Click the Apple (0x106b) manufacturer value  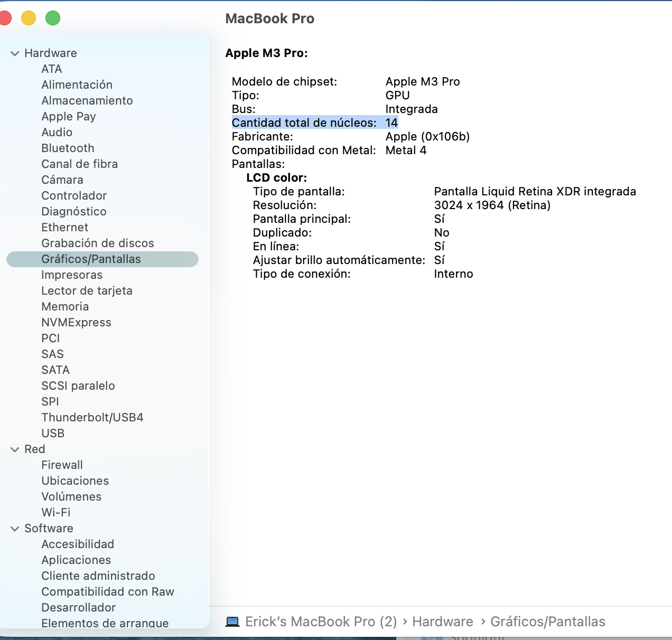[x=427, y=137]
